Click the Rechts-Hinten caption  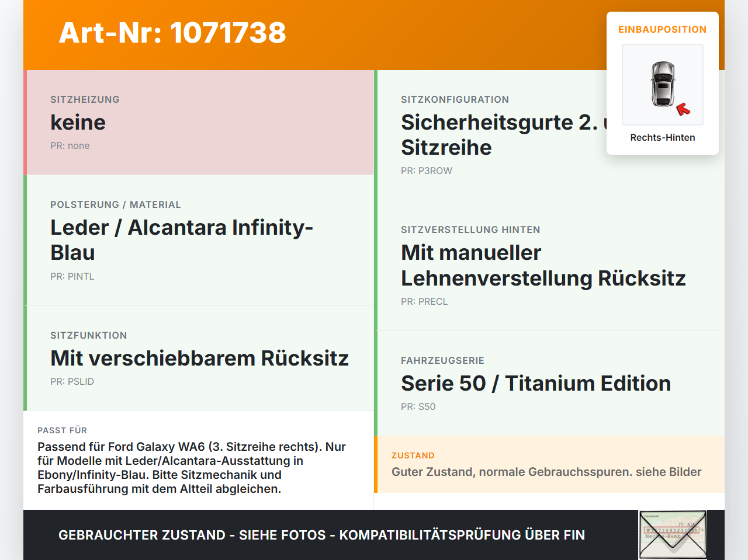click(663, 137)
